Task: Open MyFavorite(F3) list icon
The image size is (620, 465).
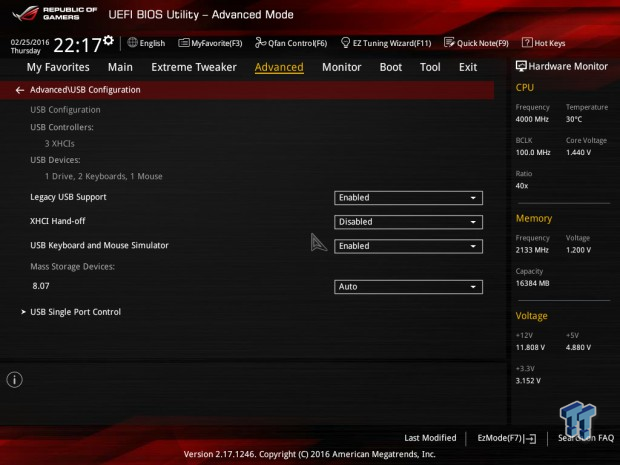Action: [x=183, y=43]
